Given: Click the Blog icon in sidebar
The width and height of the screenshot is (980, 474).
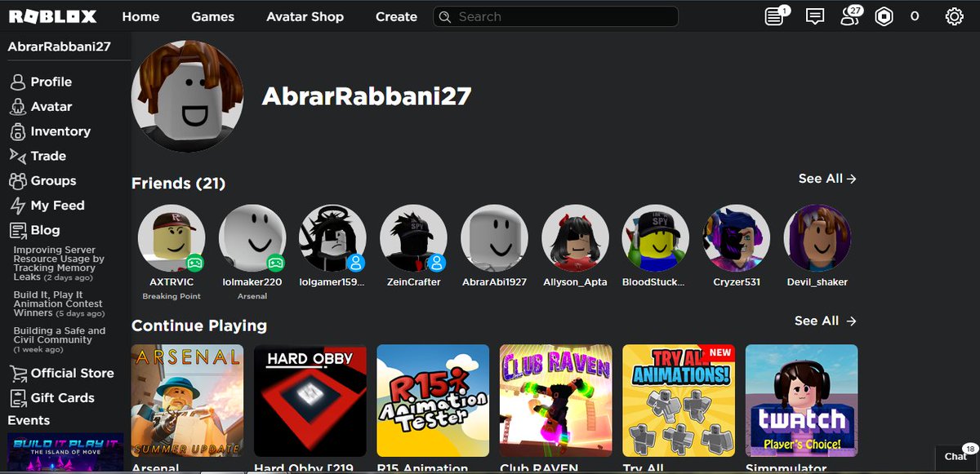Looking at the screenshot, I should pyautogui.click(x=17, y=230).
